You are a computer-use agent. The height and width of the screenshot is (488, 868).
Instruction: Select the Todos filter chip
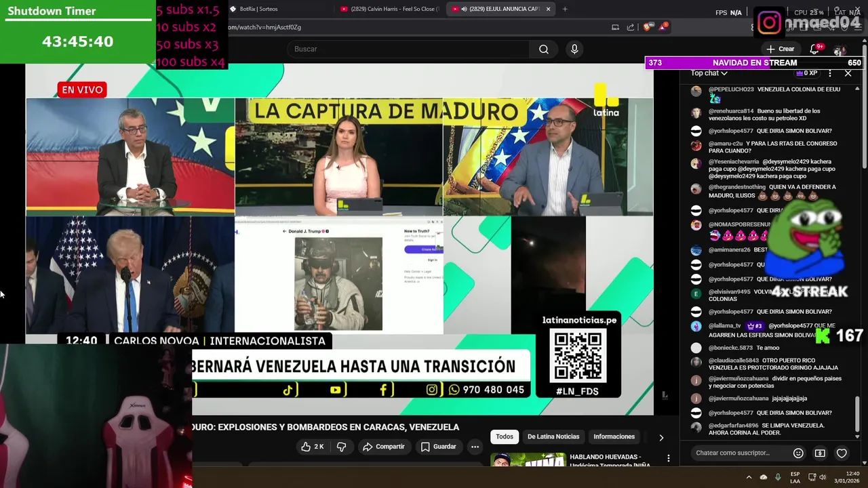pyautogui.click(x=505, y=436)
